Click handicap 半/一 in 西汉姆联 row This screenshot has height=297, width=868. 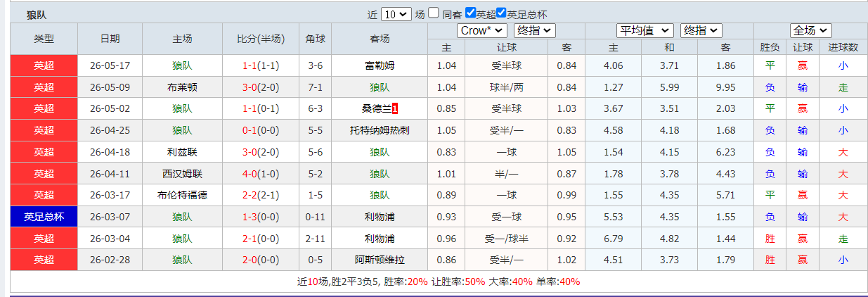507,174
